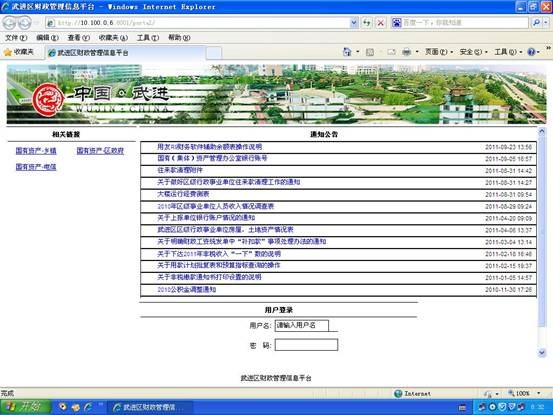Click the Feeds icon in command bar
The image size is (553, 415).
[x=370, y=52]
